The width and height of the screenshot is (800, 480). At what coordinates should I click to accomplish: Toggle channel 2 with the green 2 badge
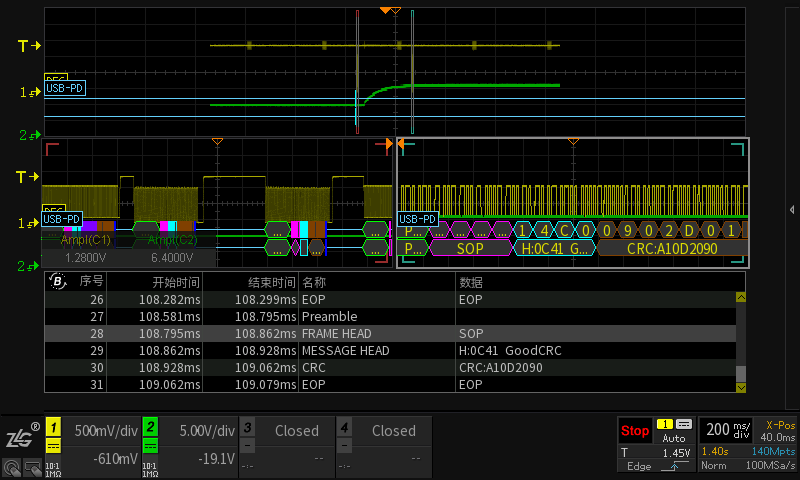click(x=150, y=427)
